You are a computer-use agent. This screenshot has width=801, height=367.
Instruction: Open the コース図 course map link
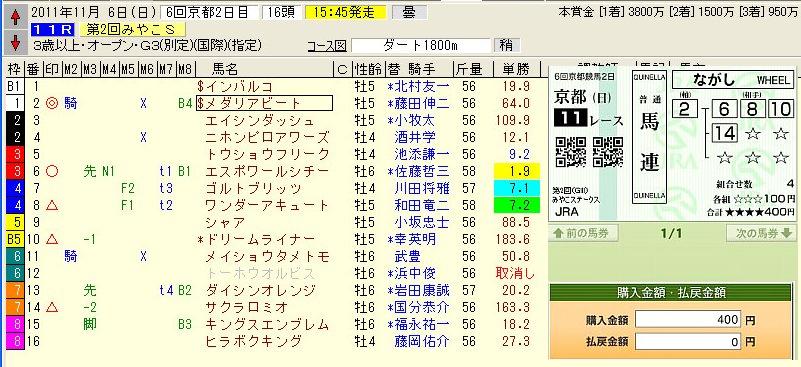327,46
